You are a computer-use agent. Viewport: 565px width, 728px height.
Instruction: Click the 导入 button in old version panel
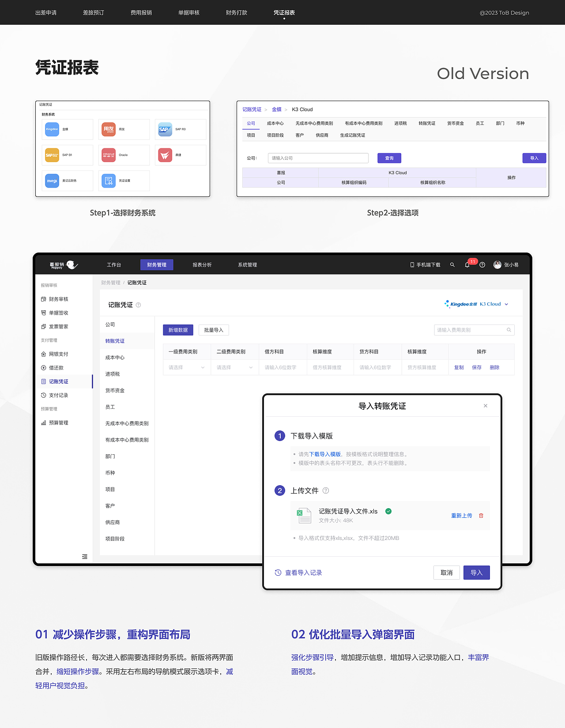[534, 158]
